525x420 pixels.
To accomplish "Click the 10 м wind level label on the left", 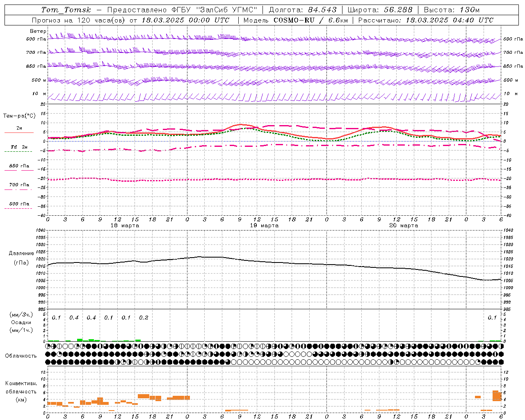I will pyautogui.click(x=39, y=94).
